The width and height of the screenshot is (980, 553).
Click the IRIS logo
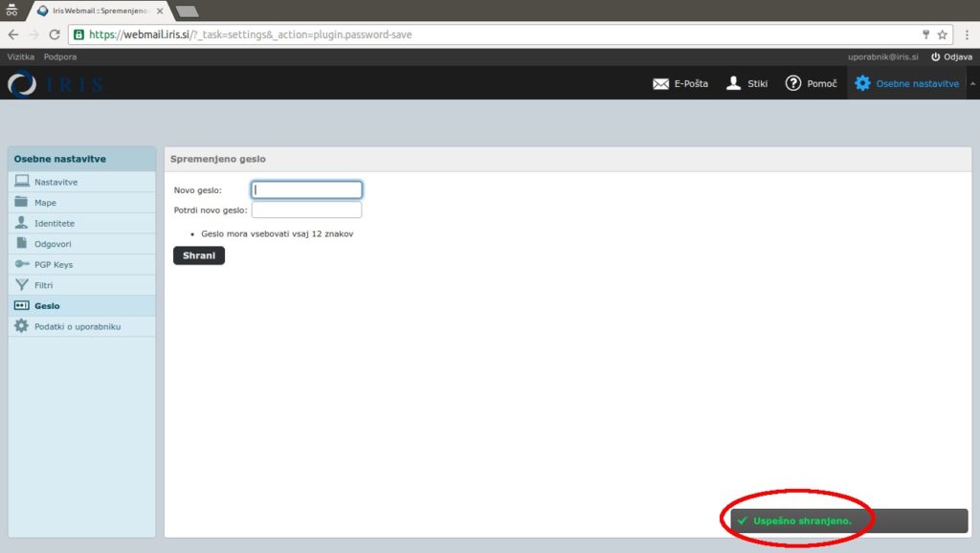pyautogui.click(x=55, y=84)
